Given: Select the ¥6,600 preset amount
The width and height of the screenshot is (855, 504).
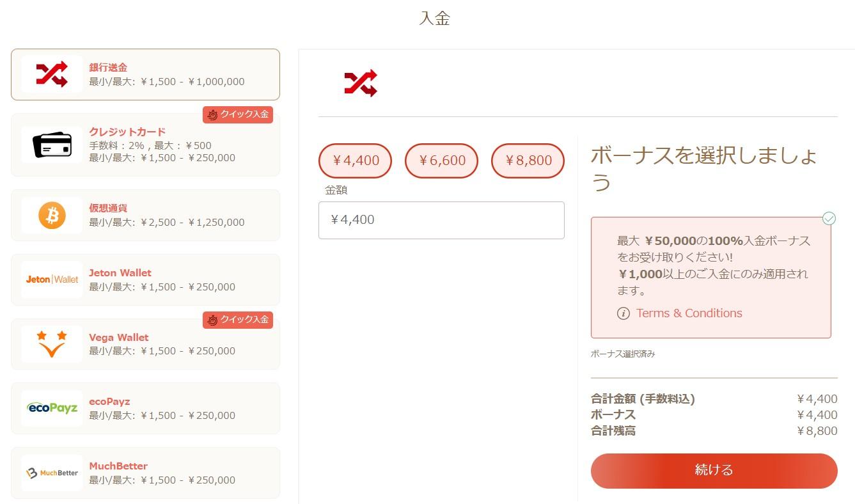Looking at the screenshot, I should tap(441, 161).
